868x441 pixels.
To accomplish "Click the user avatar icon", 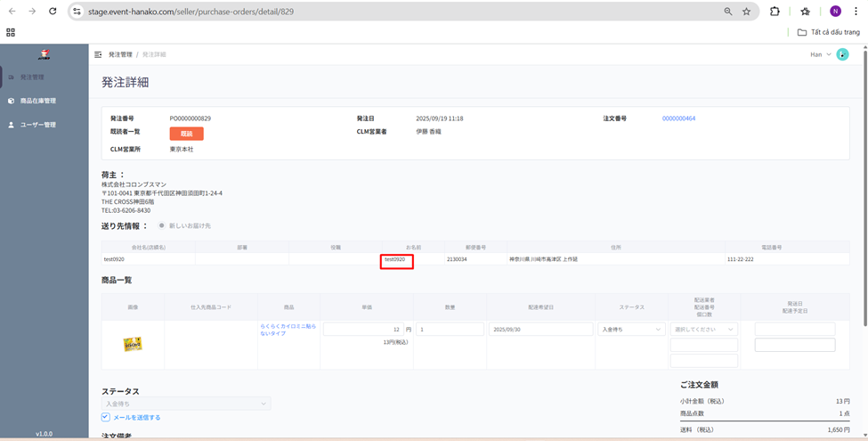I will click(x=842, y=54).
